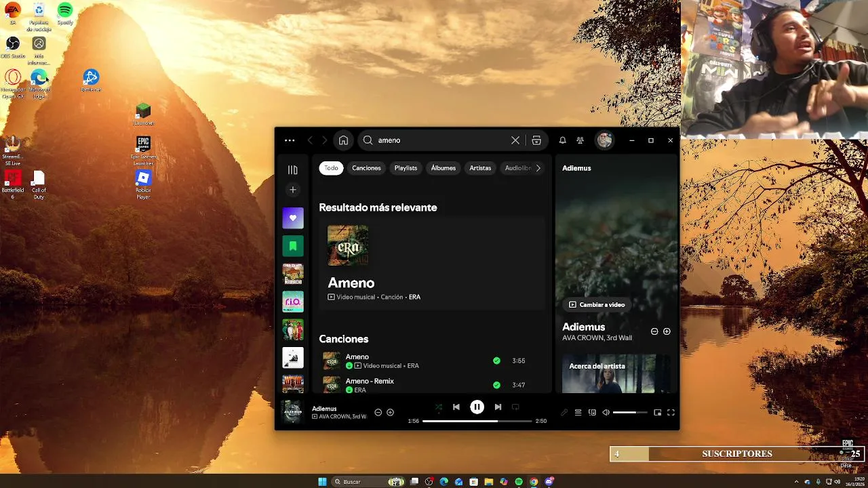The width and height of the screenshot is (868, 488).
Task: Toggle repeat mode
Action: point(515,407)
